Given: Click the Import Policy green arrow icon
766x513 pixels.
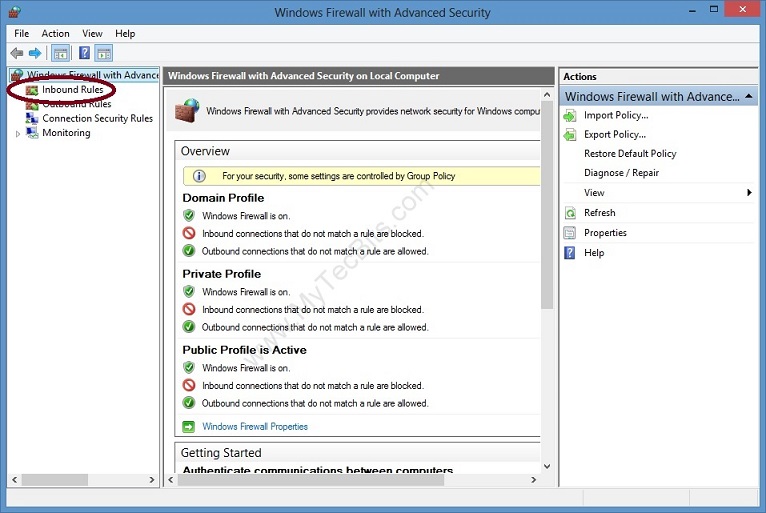Looking at the screenshot, I should tap(570, 116).
